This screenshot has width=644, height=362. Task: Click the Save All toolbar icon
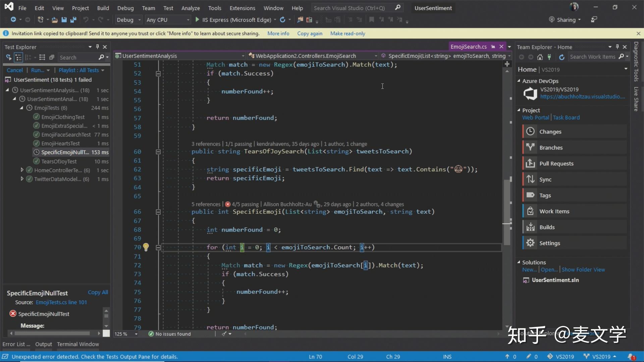point(73,20)
